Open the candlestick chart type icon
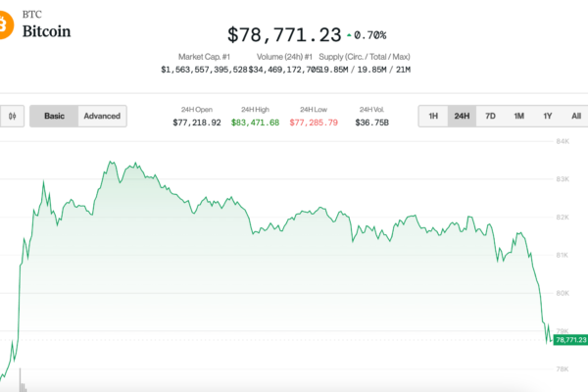The width and height of the screenshot is (588, 392). [x=13, y=116]
